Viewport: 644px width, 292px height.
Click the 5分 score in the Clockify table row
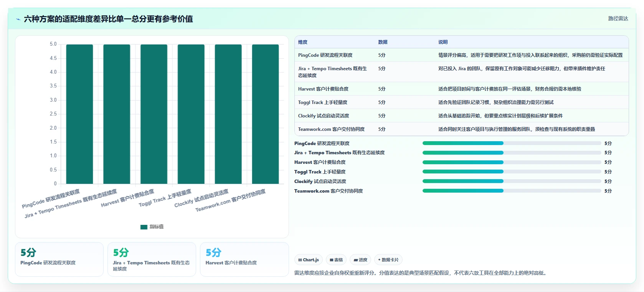[x=381, y=116]
